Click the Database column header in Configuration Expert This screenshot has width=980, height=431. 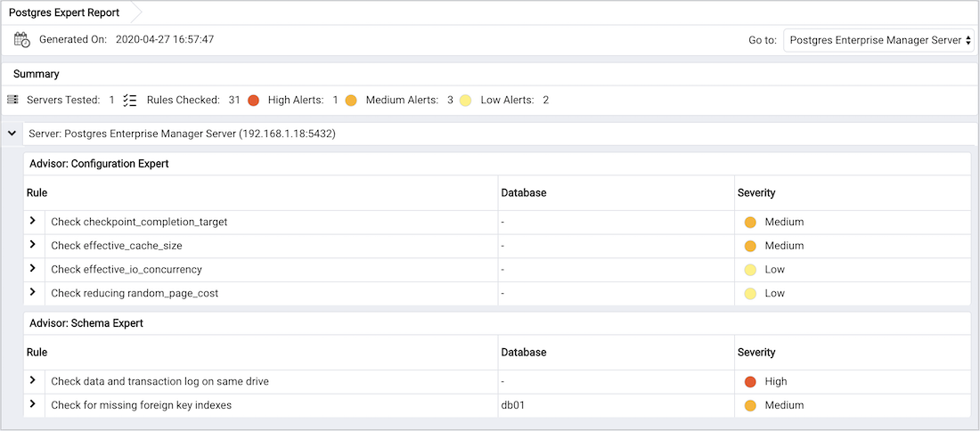coord(524,193)
